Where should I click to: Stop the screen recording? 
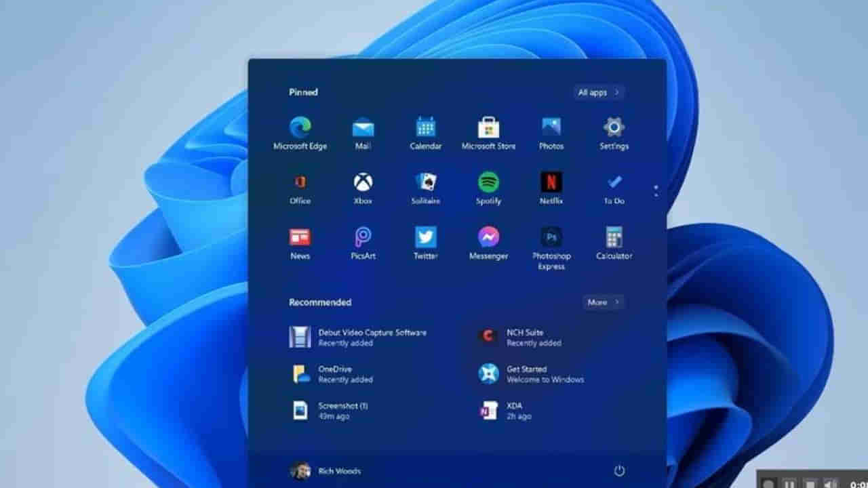[x=810, y=483]
